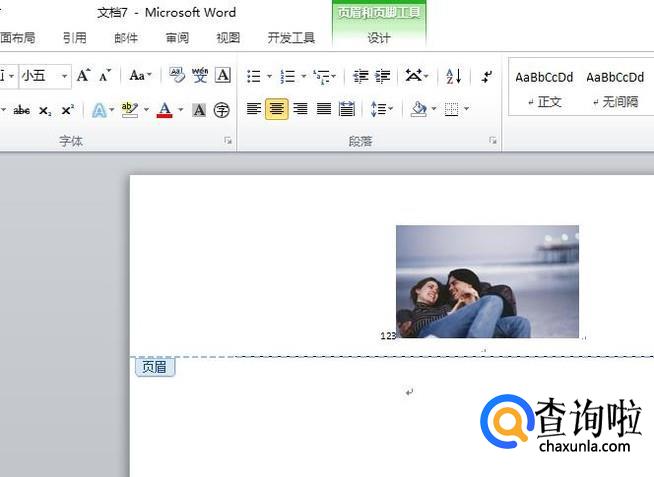Image resolution: width=654 pixels, height=477 pixels.
Task: Toggle superscript formatting
Action: point(68,110)
